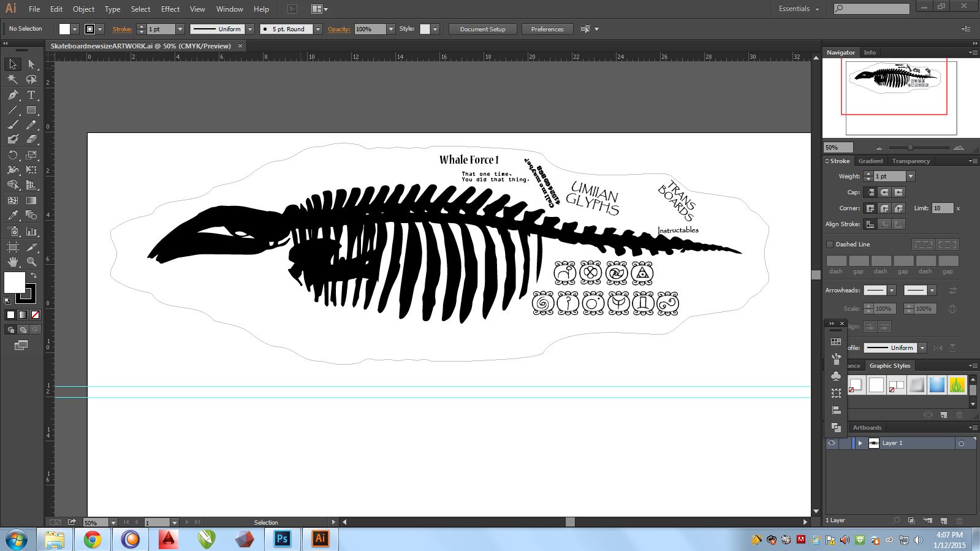Image resolution: width=980 pixels, height=551 pixels.
Task: Switch to the Transparency tab
Action: pos(911,161)
